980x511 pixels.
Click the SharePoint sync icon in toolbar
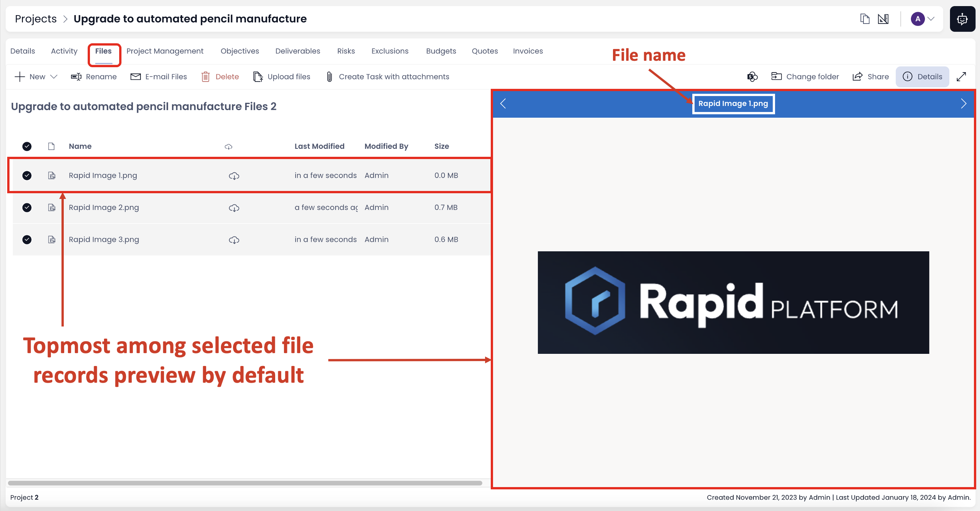(752, 76)
